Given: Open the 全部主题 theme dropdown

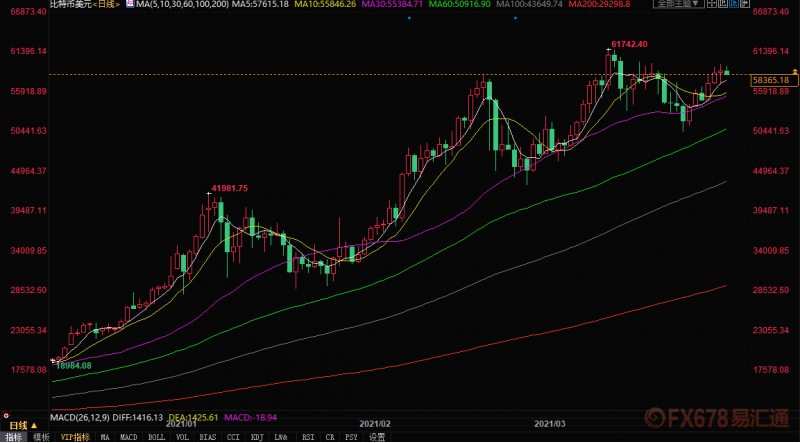Looking at the screenshot, I should coord(681,4).
